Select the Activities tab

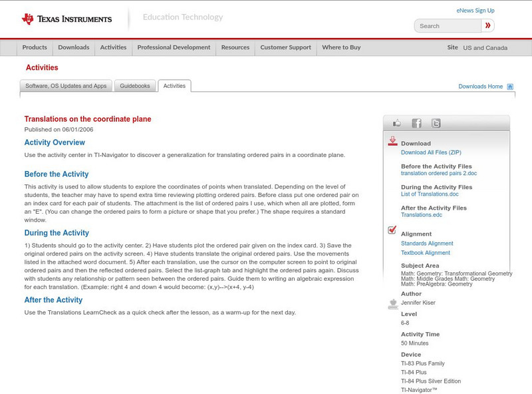coord(174,86)
